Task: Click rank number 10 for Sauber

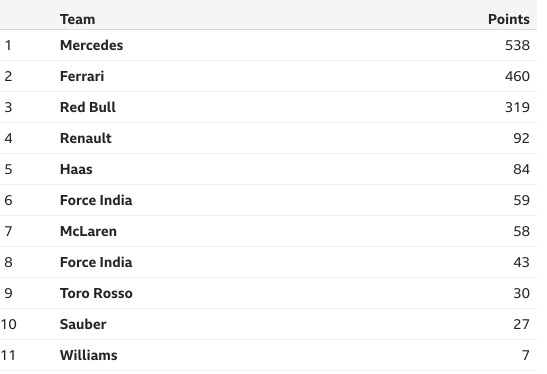Action: pyautogui.click(x=8, y=324)
